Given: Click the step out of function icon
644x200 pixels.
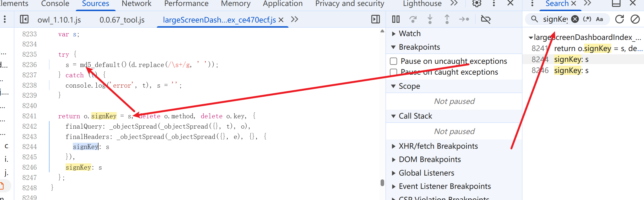Looking at the screenshot, I should 447,19.
